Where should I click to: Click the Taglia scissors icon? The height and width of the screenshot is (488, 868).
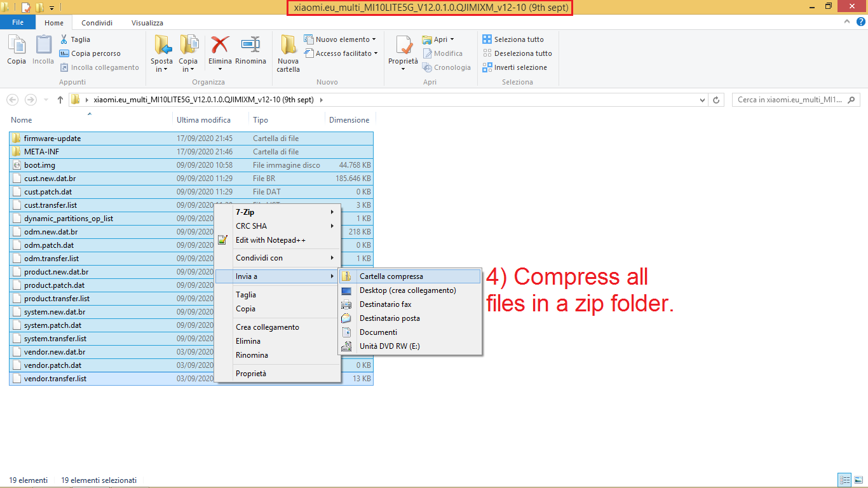click(x=65, y=39)
